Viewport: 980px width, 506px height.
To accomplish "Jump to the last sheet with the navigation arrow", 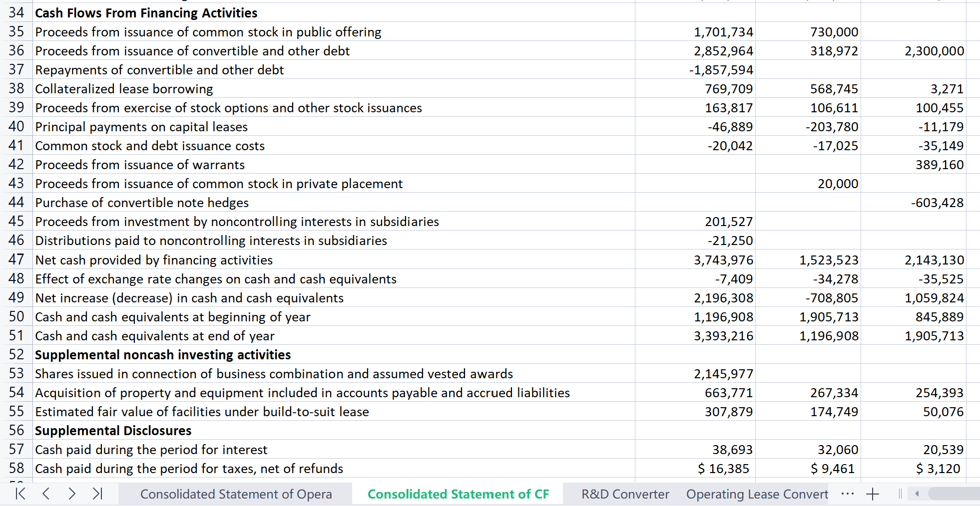I will 98,494.
